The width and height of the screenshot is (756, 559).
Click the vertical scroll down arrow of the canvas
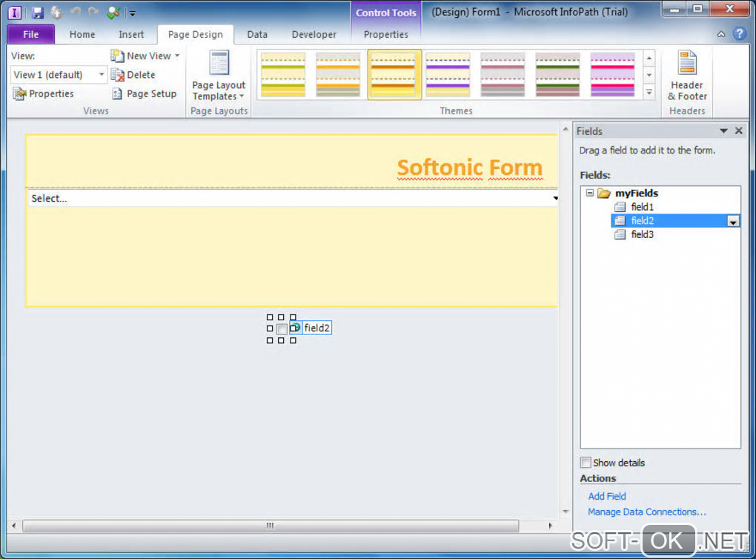pyautogui.click(x=566, y=512)
